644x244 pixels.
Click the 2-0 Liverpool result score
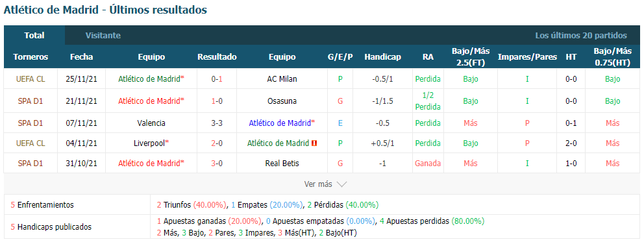tap(217, 143)
